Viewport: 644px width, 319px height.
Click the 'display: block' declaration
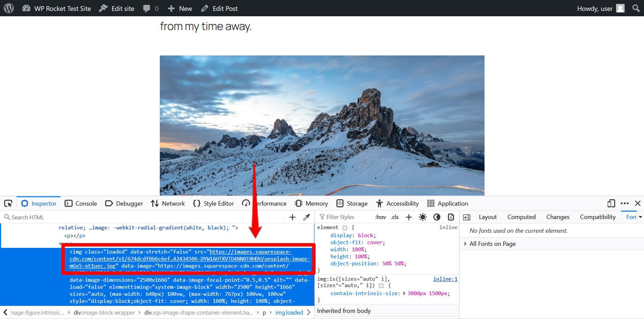[x=353, y=235]
